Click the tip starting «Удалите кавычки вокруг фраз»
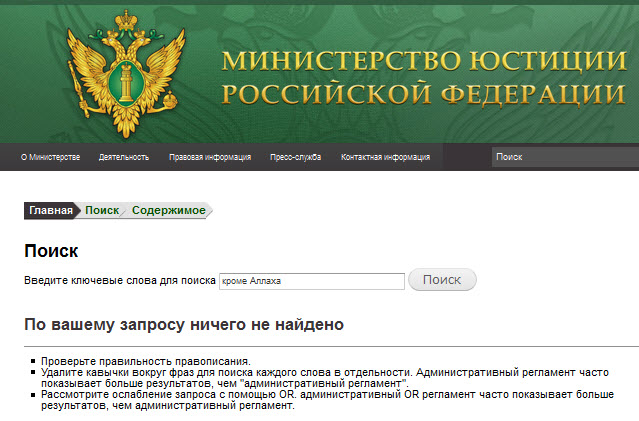Viewport: 639px width, 421px height. pos(325,378)
